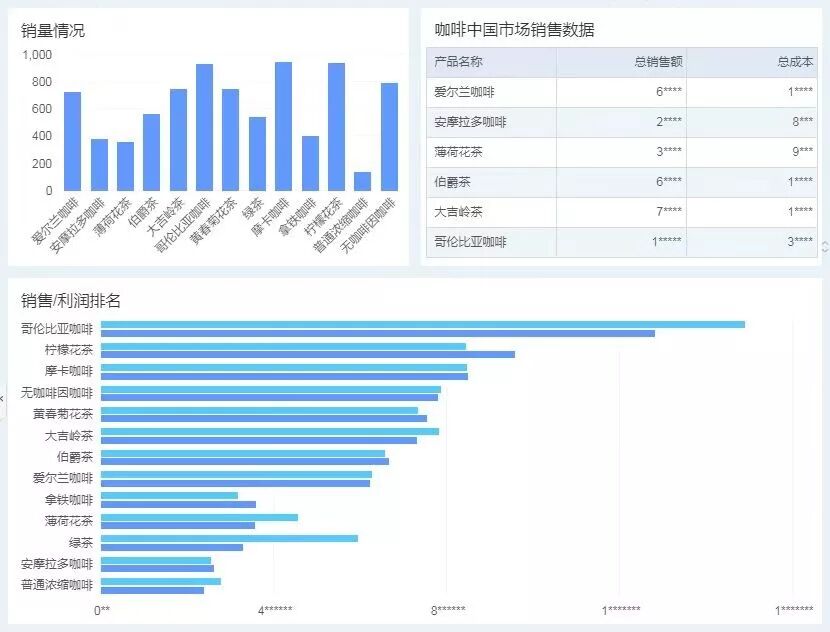The width and height of the screenshot is (830, 632).
Task: Click the 伯爵茶 column in 销量情况 chart
Action: [151, 152]
